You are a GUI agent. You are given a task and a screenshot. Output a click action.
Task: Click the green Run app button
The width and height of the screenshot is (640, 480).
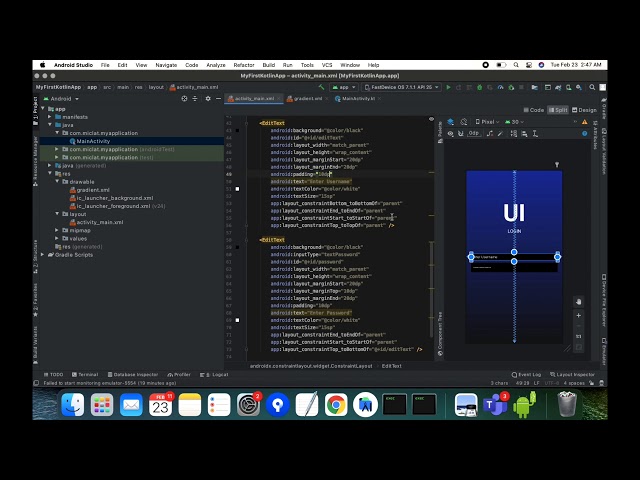pyautogui.click(x=448, y=87)
